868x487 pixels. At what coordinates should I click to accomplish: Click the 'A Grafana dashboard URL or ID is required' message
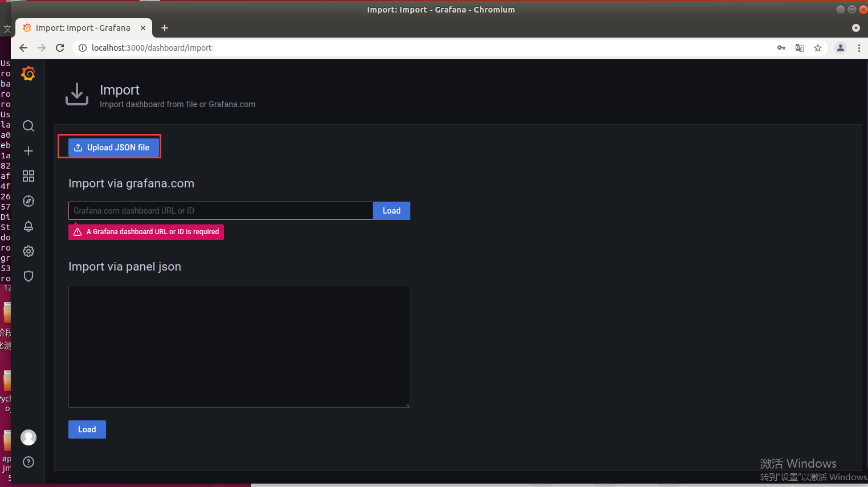[146, 232]
